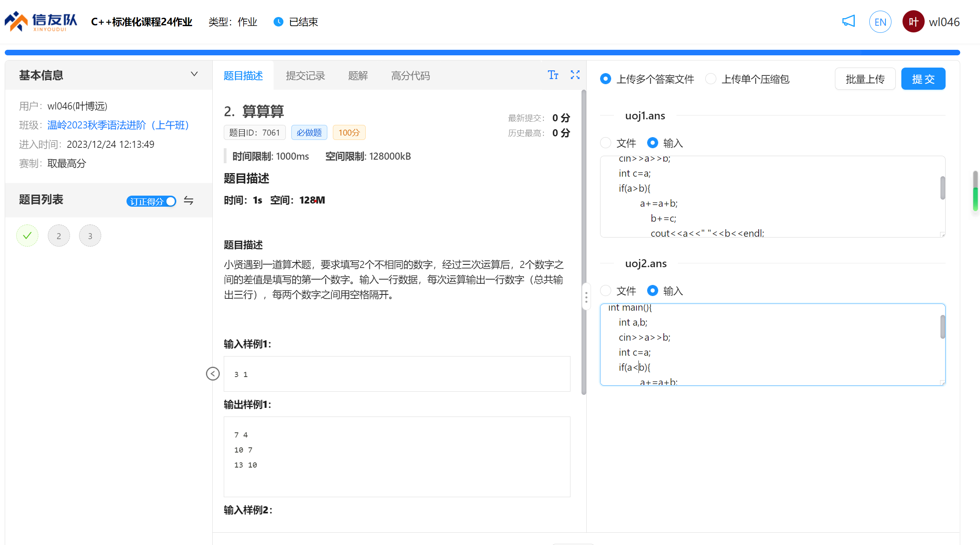The height and width of the screenshot is (545, 980).
Task: Click the problem description scrollbar
Action: click(x=583, y=242)
